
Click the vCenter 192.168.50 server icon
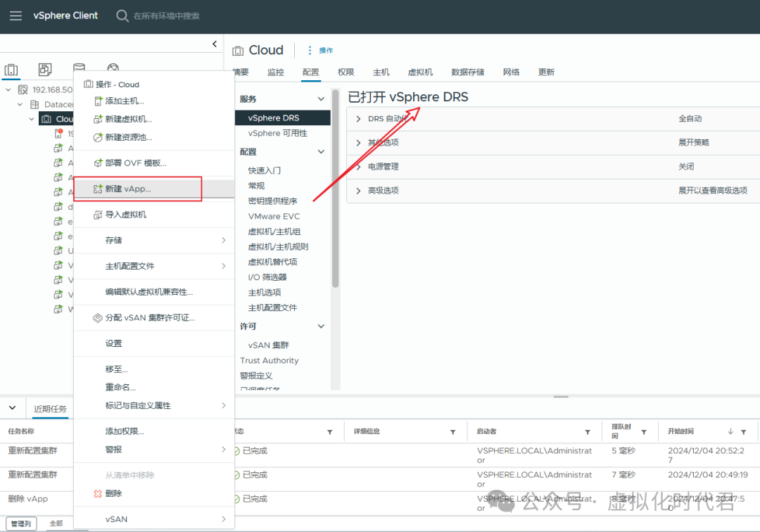click(23, 89)
